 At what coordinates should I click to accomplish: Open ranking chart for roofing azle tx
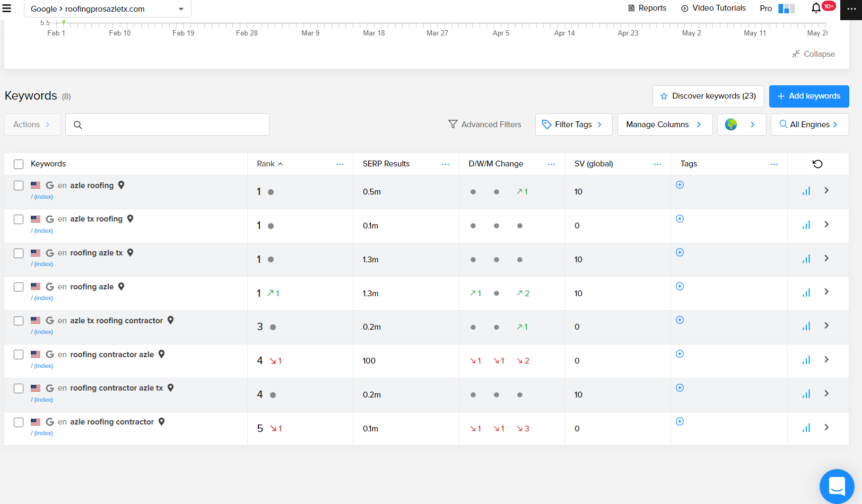pyautogui.click(x=806, y=259)
